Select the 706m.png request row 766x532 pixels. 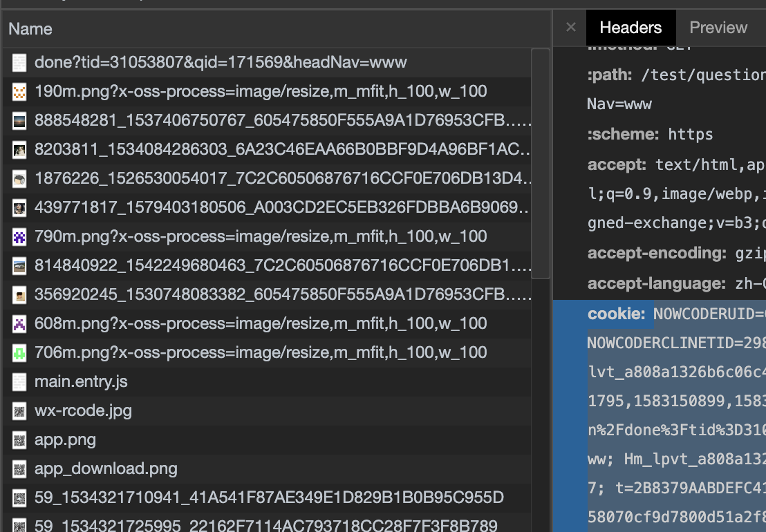267,353
